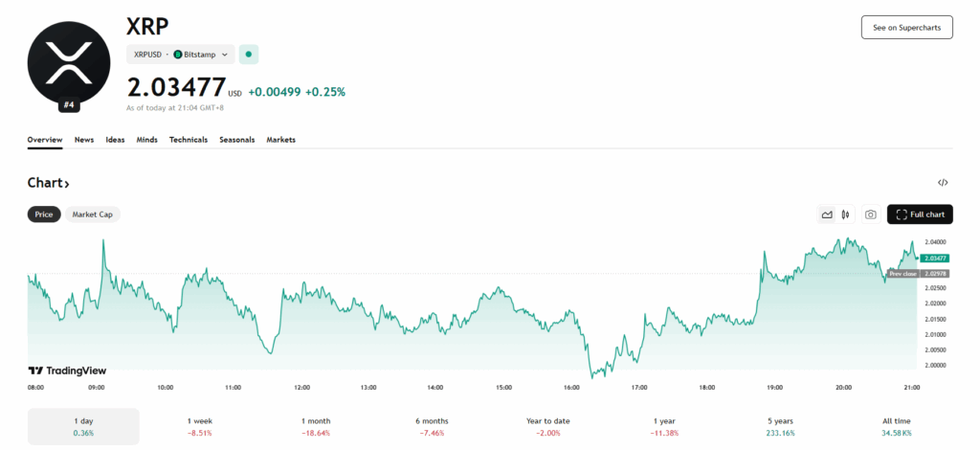Select the Price chart toggle
The image size is (980, 450).
tap(44, 214)
